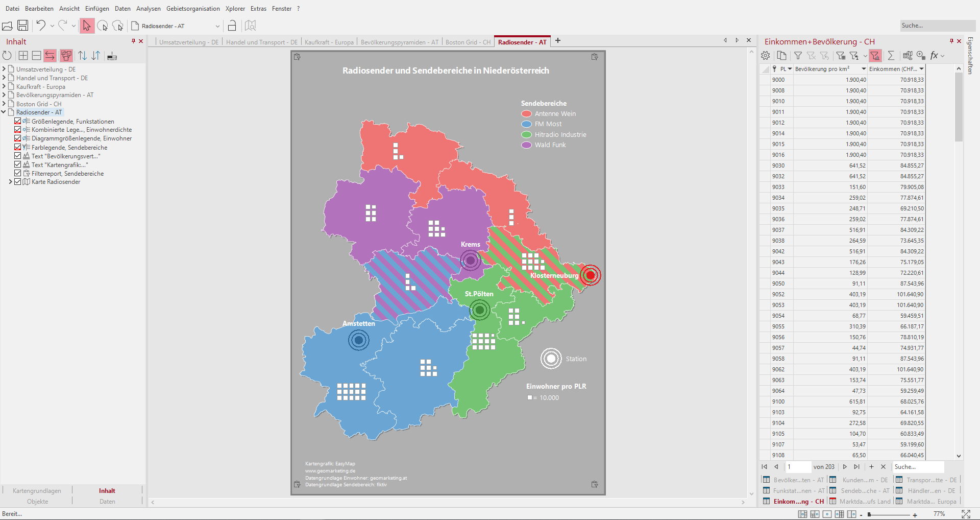Uncheck Filterreport, Sendebereiche checkbox
Viewport: 980px width, 520px height.
(18, 173)
